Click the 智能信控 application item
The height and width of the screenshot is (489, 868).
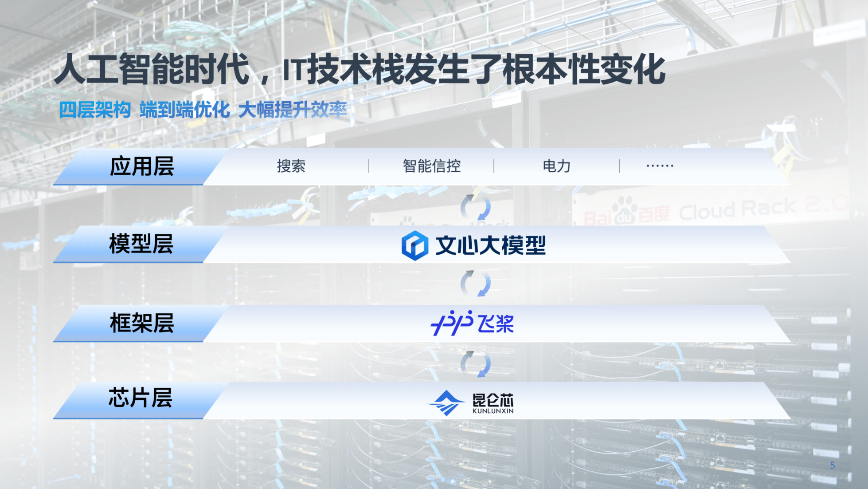[431, 166]
